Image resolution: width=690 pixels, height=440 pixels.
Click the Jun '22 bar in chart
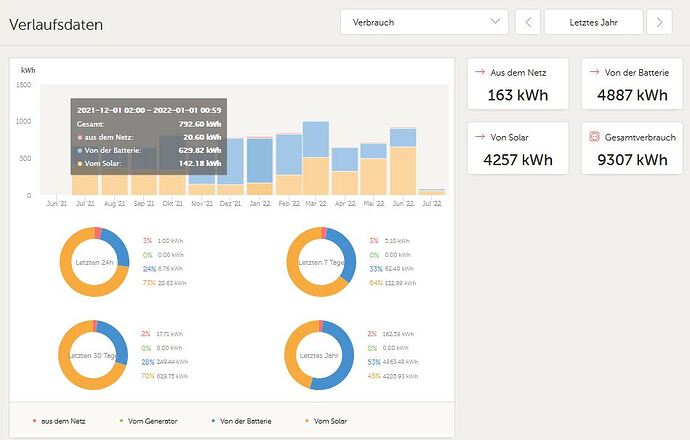pyautogui.click(x=403, y=161)
